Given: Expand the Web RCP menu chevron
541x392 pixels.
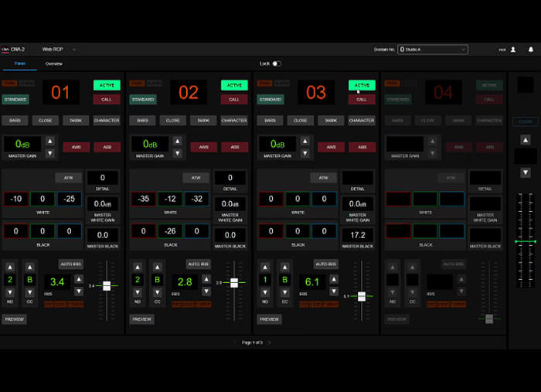Looking at the screenshot, I should (x=74, y=49).
